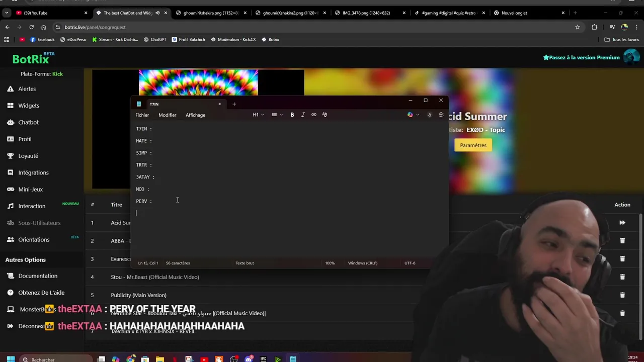644x362 pixels.
Task: Add a new Notepad tab
Action: tap(234, 104)
